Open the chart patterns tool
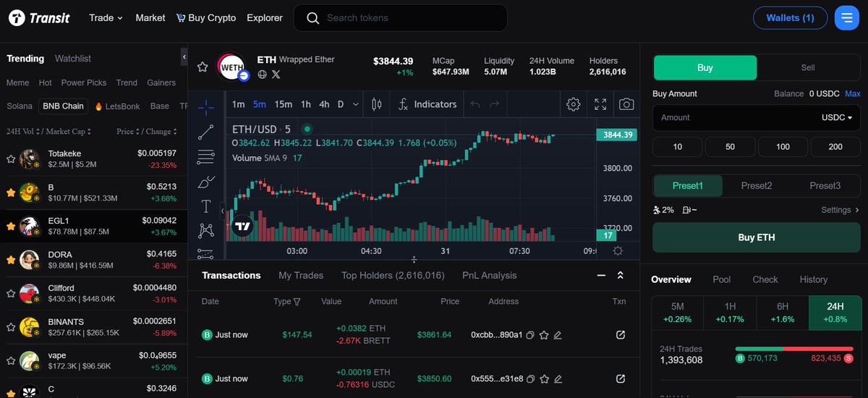The image size is (868, 398). pos(206,231)
